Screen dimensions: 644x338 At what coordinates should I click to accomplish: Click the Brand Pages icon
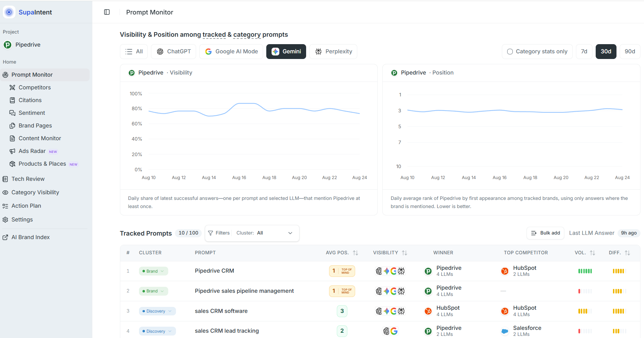point(12,126)
